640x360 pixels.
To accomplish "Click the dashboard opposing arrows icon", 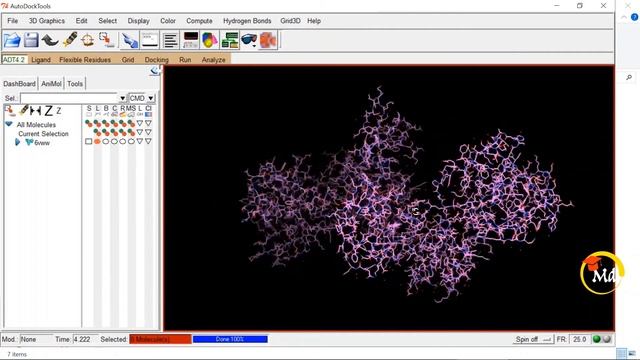I will (36, 110).
